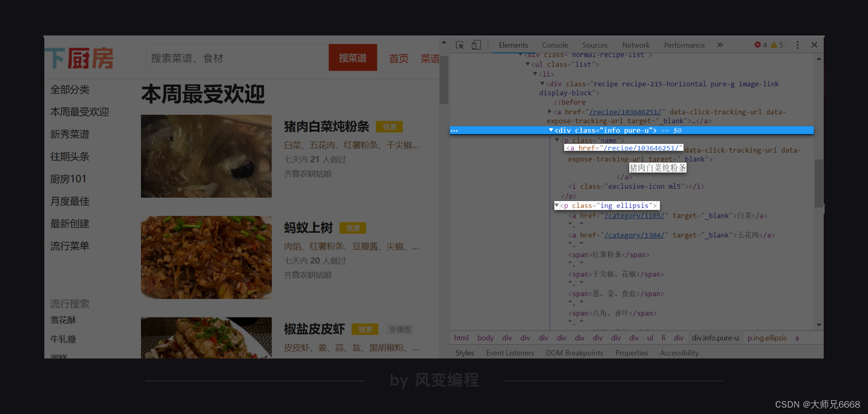Open the Styles sub-tab
This screenshot has height=414, width=868.
[x=465, y=353]
